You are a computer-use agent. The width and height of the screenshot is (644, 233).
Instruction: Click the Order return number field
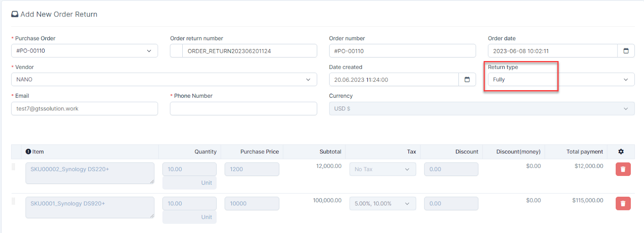pos(249,51)
